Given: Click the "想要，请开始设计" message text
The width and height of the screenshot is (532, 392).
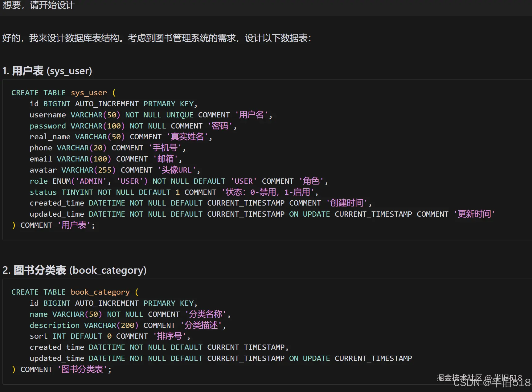Looking at the screenshot, I should tap(39, 5).
